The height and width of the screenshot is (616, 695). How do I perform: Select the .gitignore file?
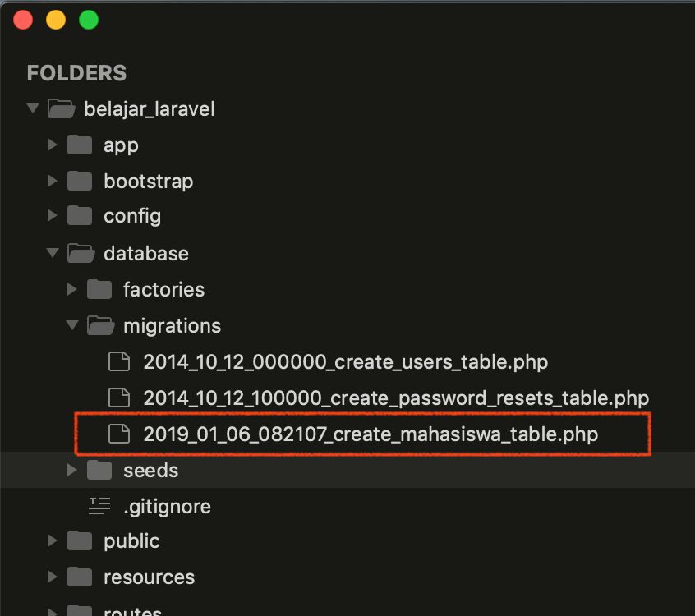tap(167, 506)
